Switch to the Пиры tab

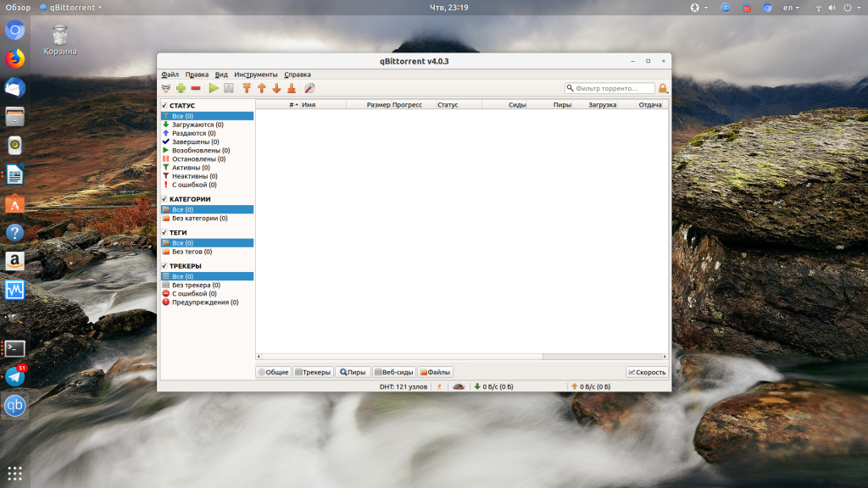point(353,372)
